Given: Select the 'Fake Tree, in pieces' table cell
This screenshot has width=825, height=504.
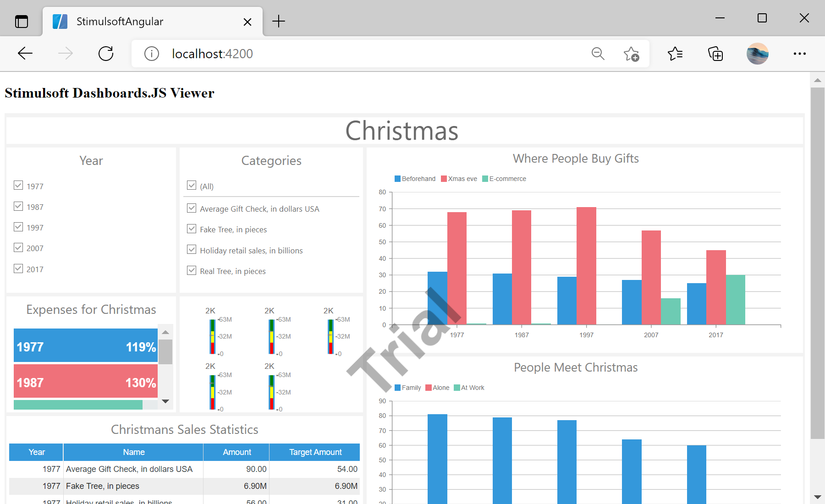Looking at the screenshot, I should click(133, 486).
